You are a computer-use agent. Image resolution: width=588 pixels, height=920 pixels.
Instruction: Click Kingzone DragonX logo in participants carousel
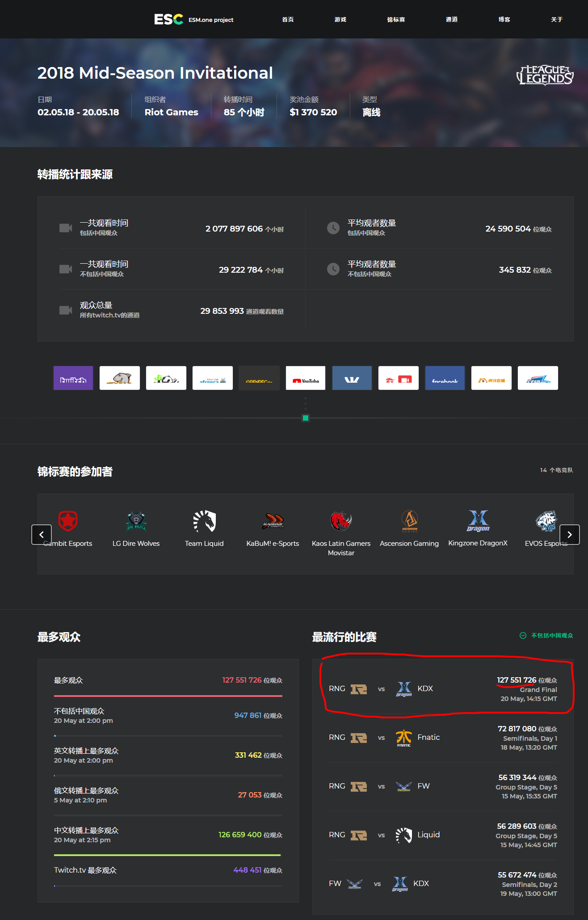click(x=478, y=521)
